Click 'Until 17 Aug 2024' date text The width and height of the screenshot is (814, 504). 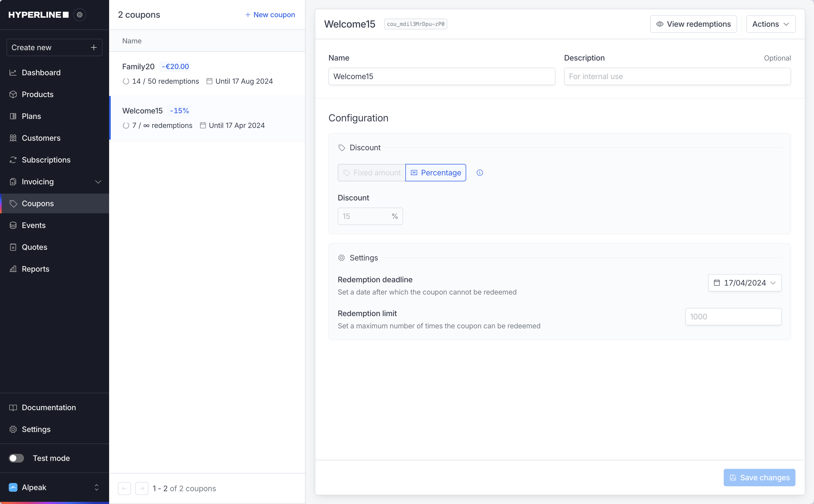(244, 81)
